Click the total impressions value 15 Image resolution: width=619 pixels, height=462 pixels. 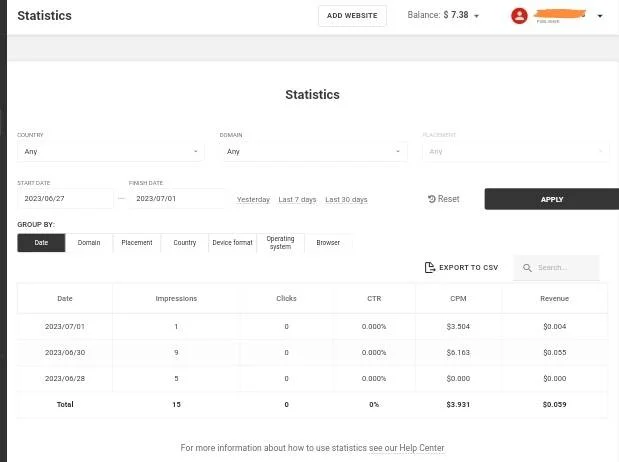tap(176, 404)
